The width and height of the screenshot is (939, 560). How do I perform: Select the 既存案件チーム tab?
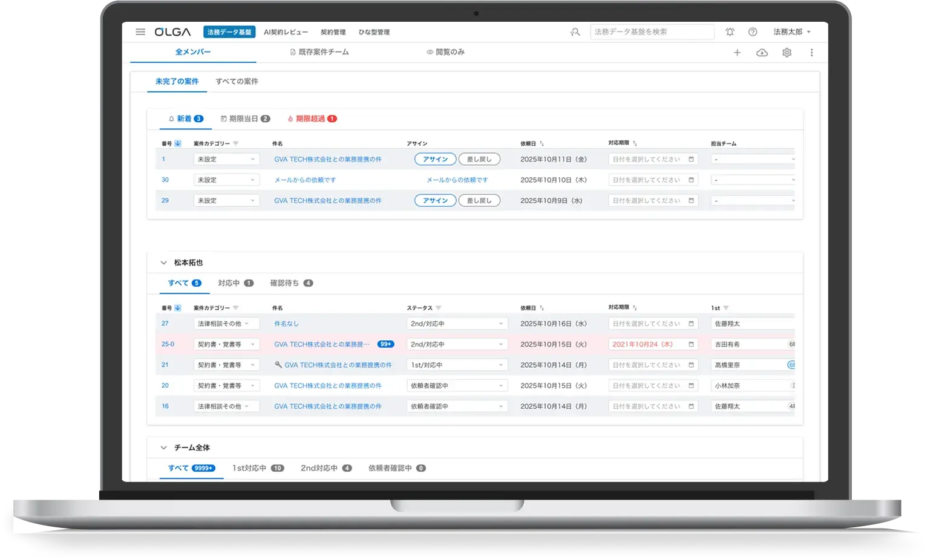[x=319, y=52]
